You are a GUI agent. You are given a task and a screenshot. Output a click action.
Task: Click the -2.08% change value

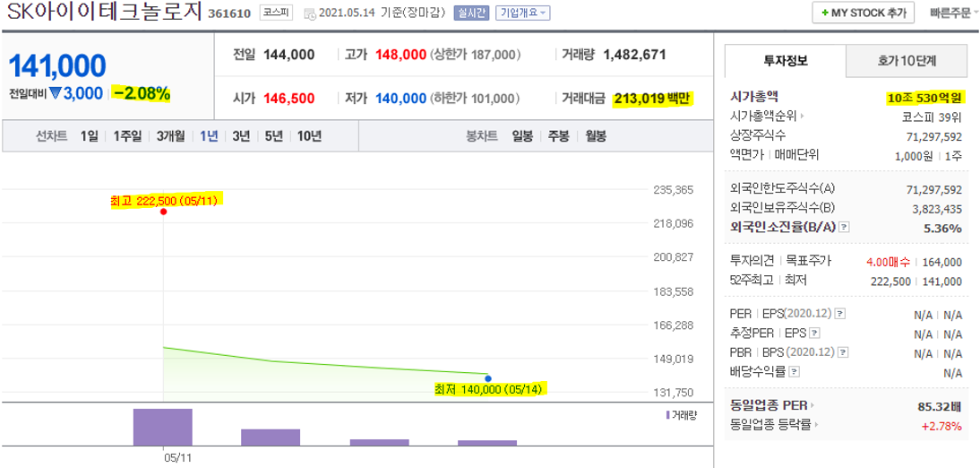click(x=142, y=94)
